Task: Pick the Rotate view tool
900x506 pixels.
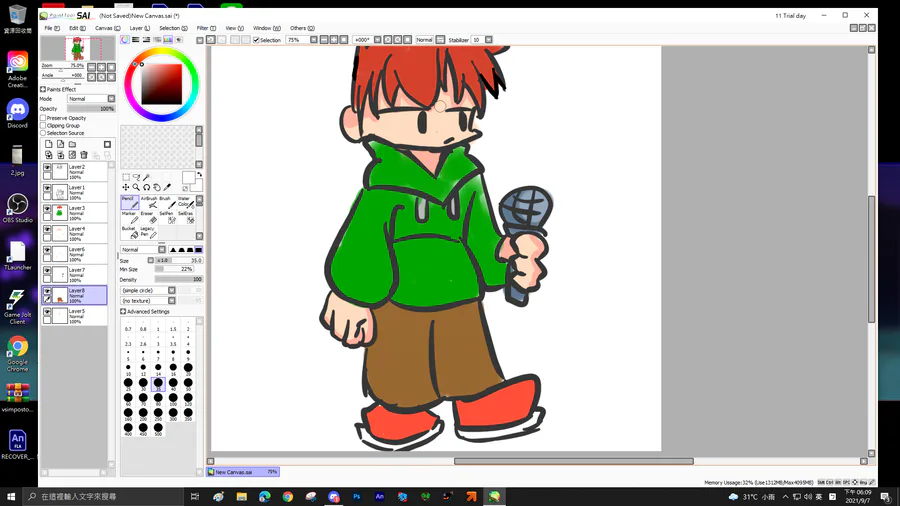Action: (146, 187)
